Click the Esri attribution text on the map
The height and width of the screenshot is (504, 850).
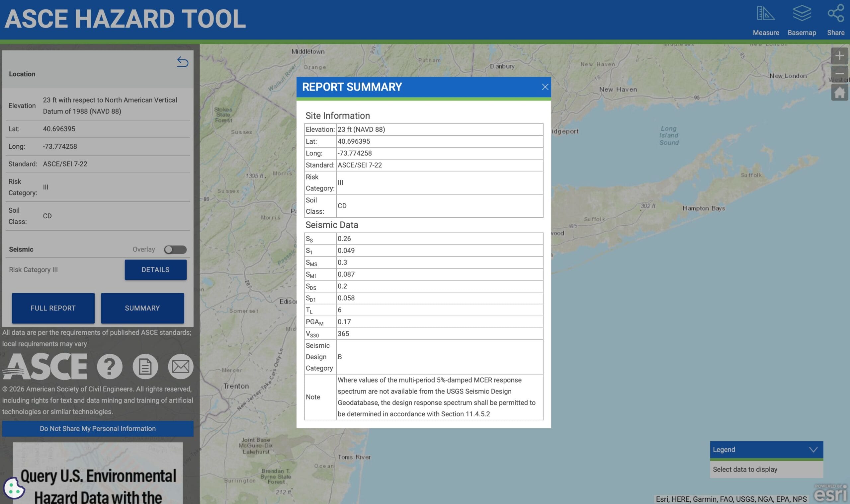pyautogui.click(x=731, y=499)
